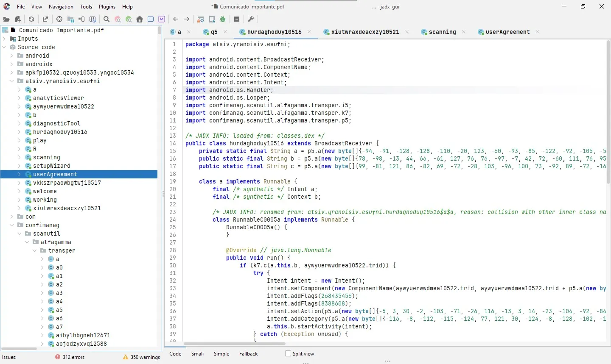
Task: Switch to Fallback view mode
Action: tap(248, 353)
